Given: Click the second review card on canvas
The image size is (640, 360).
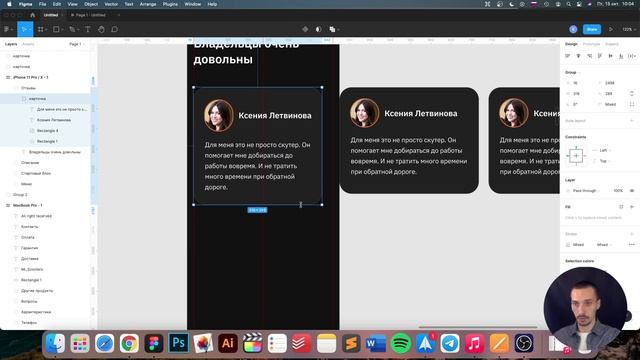Looking at the screenshot, I should pos(409,140).
